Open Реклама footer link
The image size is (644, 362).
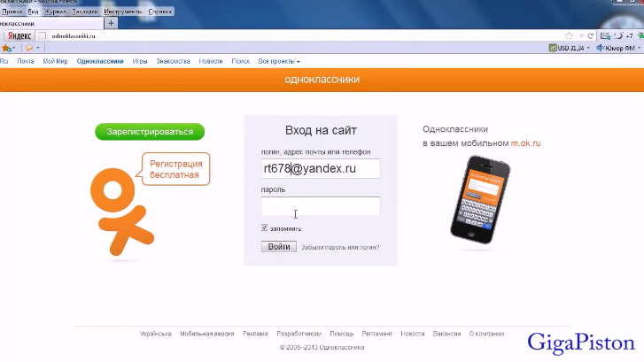[x=255, y=334]
